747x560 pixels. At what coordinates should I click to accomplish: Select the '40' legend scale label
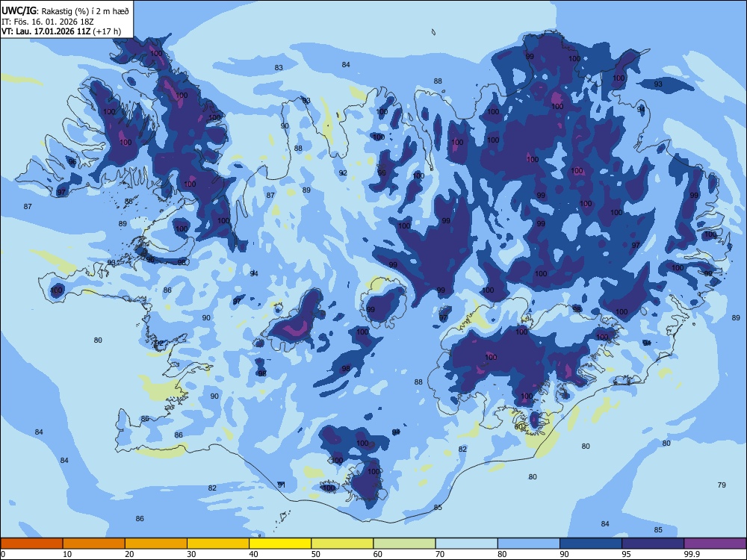(253, 554)
